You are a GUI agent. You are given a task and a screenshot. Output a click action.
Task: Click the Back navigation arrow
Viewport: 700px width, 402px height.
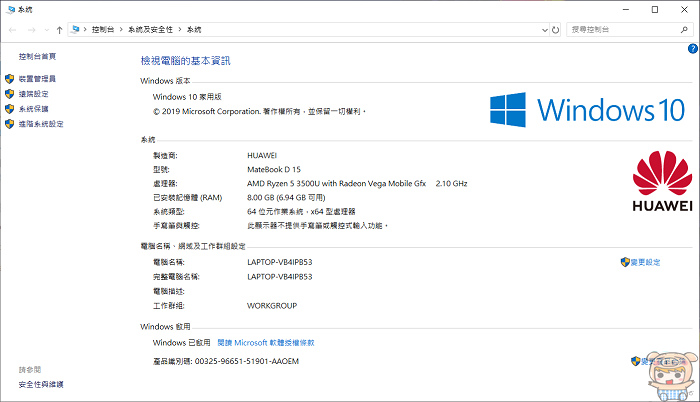(x=12, y=30)
